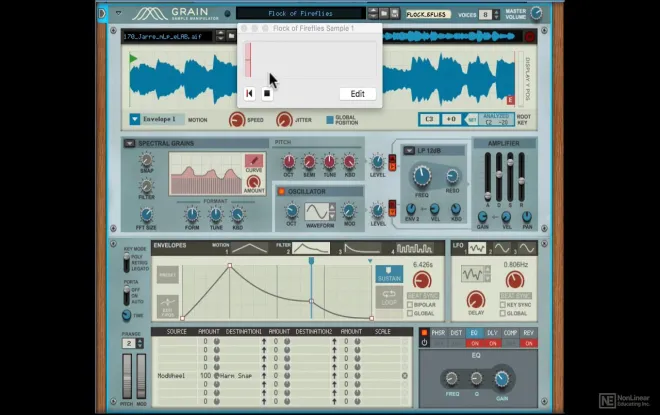Image resolution: width=660 pixels, height=415 pixels.
Task: Turn the curve Amount knob
Action: [x=254, y=182]
